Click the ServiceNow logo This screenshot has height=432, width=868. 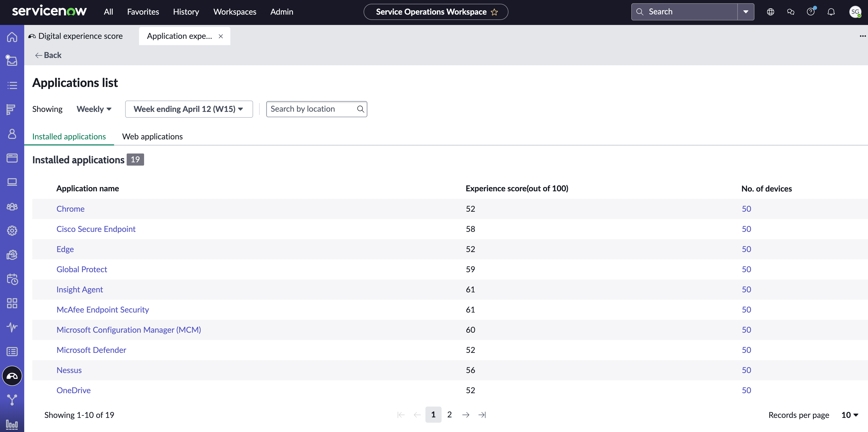coord(49,11)
